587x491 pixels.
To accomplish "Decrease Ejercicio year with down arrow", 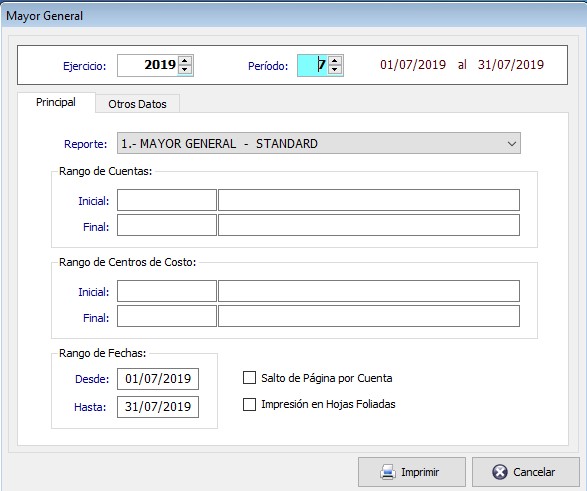I will tap(185, 70).
